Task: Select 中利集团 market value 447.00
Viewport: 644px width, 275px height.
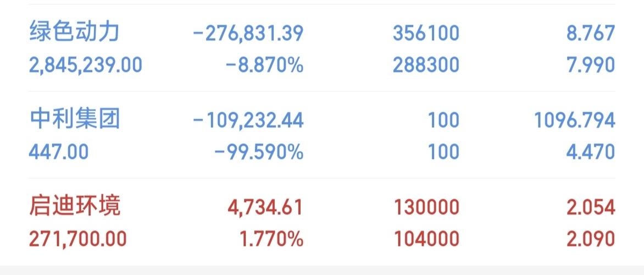Action: 59,152
